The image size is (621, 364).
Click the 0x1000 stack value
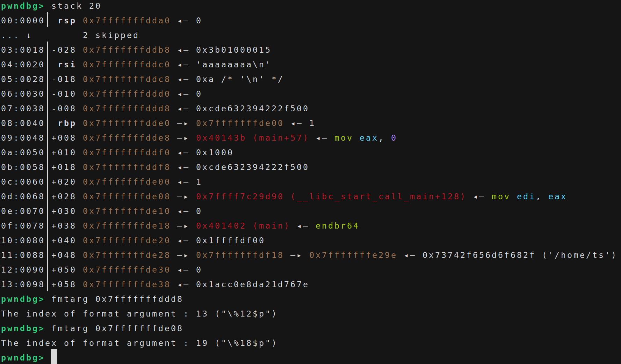coord(214,153)
